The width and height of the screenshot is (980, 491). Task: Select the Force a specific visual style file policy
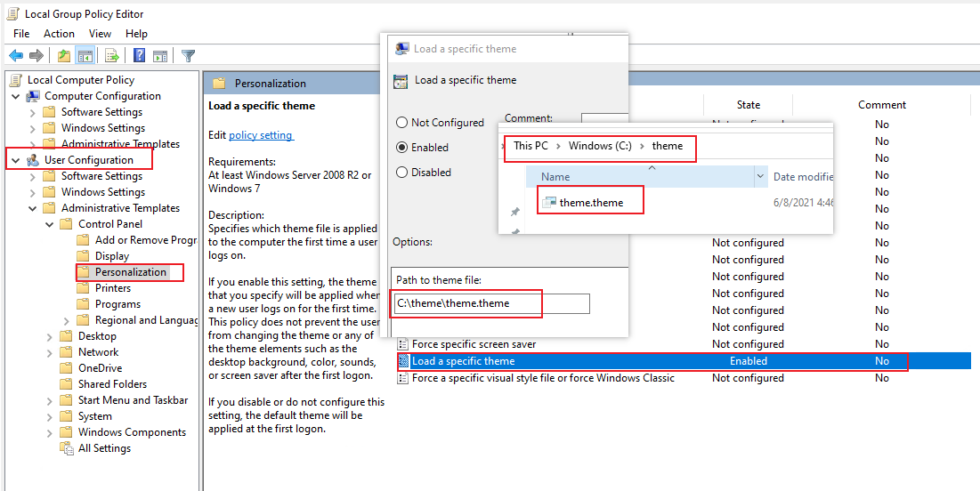(x=683, y=378)
